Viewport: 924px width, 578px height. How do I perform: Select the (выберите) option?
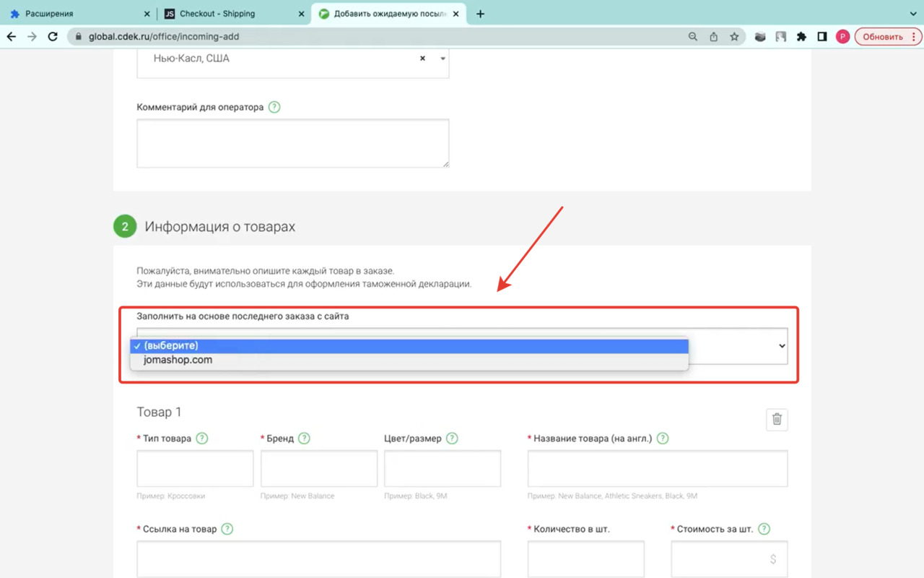click(x=409, y=345)
